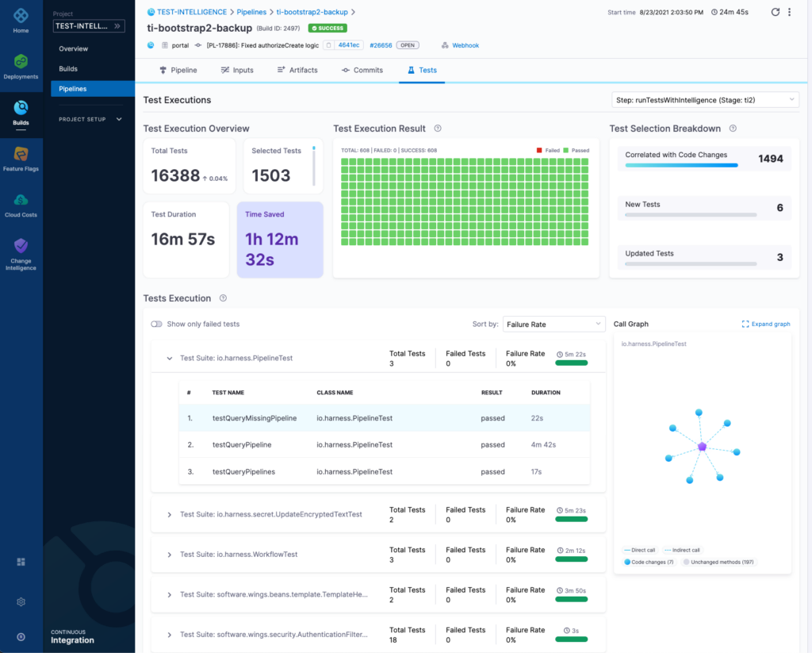Image resolution: width=812 pixels, height=653 pixels.
Task: Toggle Show only failed tests switch
Action: pyautogui.click(x=156, y=324)
